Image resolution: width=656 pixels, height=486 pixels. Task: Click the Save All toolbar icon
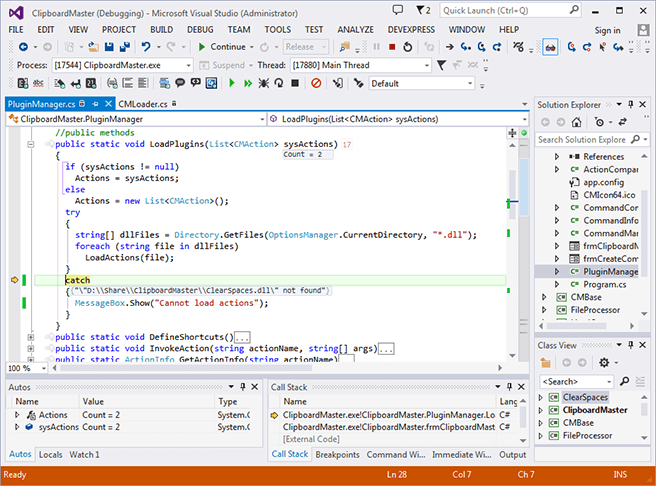[127, 46]
